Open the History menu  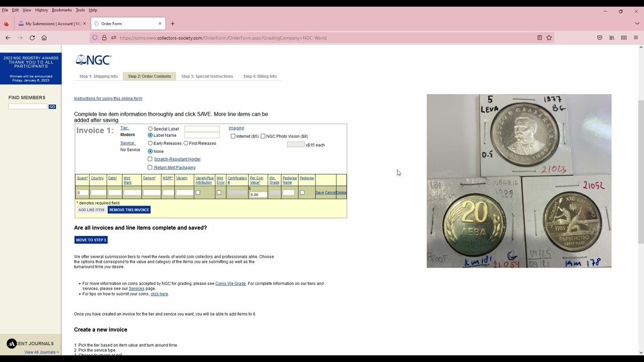41,10
